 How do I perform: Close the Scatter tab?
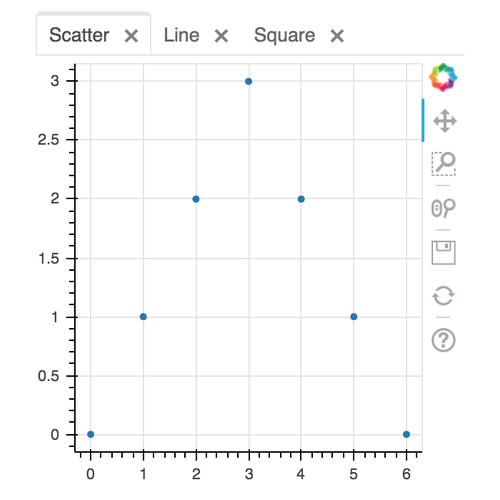click(x=131, y=36)
